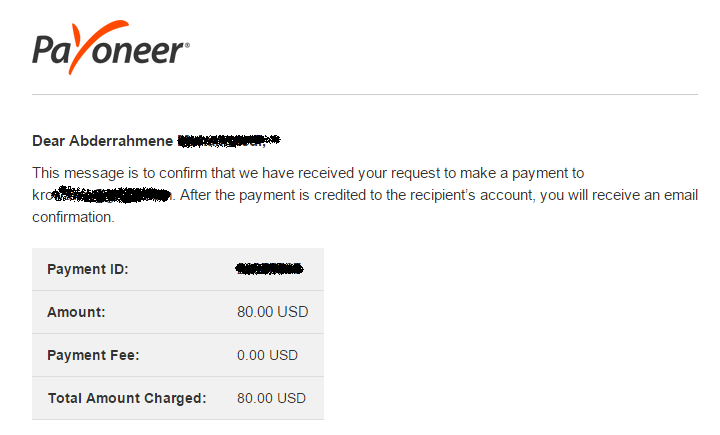Click the Total Amount Charged label
The image size is (720, 435).
[127, 398]
